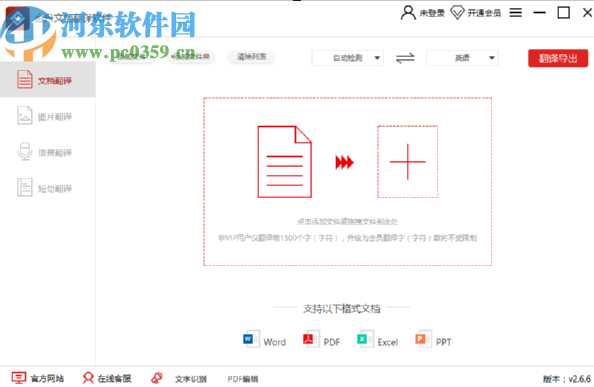
Task: Click the triple red arrow icon
Action: tap(344, 162)
